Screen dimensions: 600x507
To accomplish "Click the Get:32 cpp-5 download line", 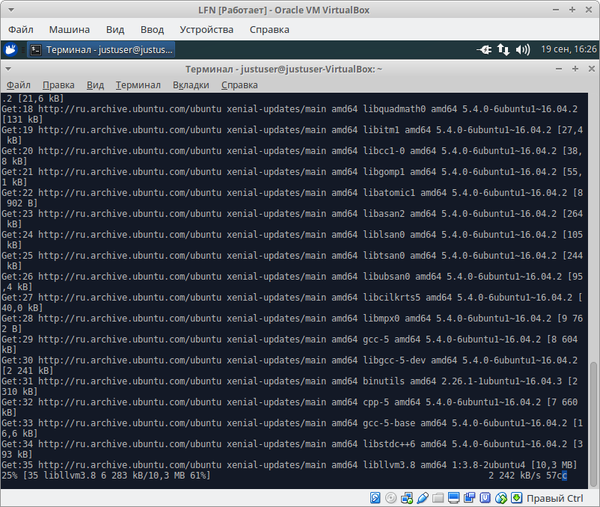I will click(x=290, y=407).
